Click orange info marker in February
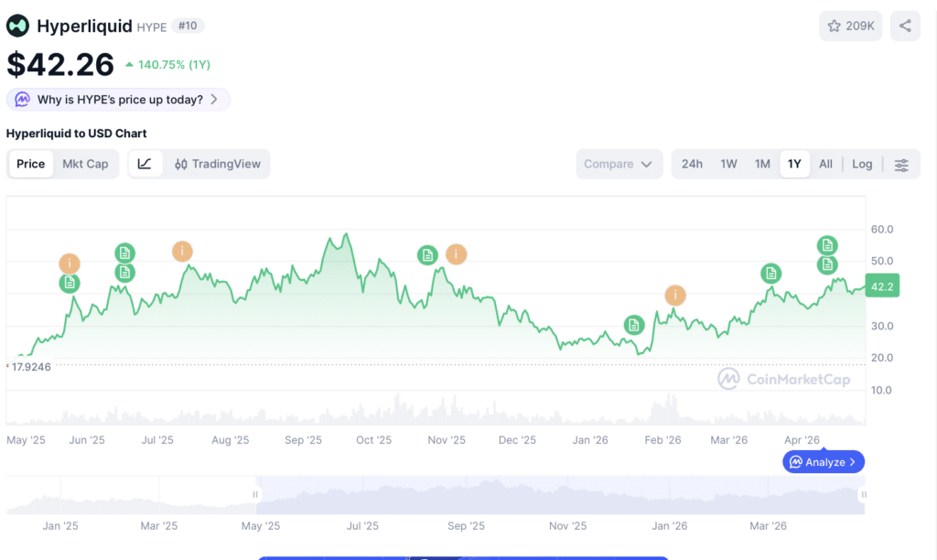Viewport: 937px width, 560px height. click(675, 295)
